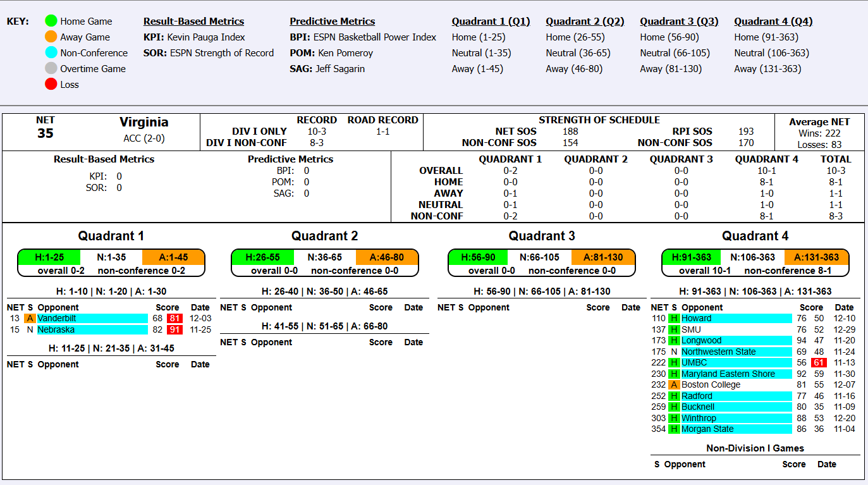Select the cyan Non-Conference circle in key
Screen dimensions: 868x485
coord(51,53)
